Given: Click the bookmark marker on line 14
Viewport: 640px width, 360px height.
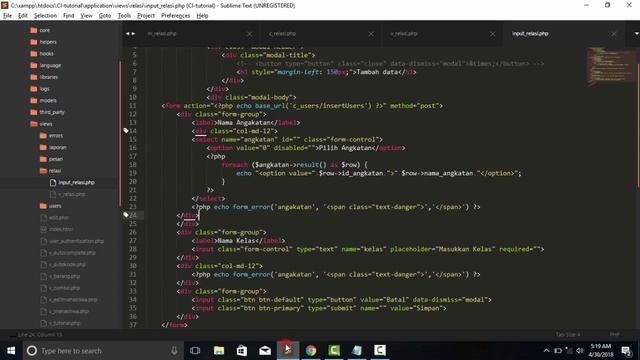Looking at the screenshot, I should [126, 131].
